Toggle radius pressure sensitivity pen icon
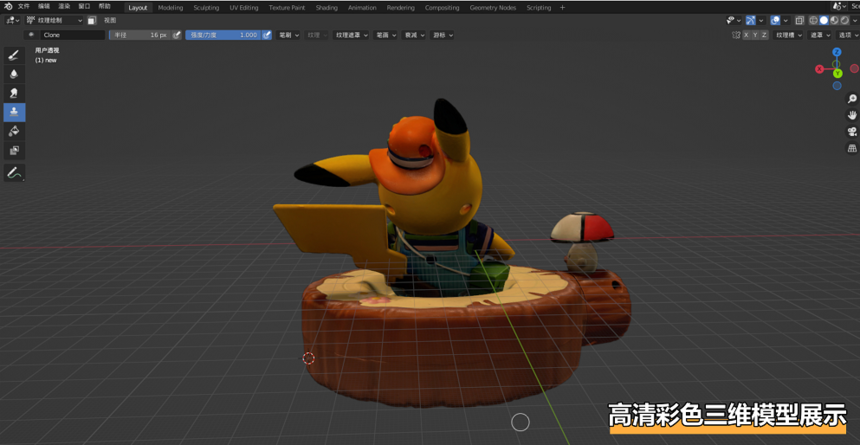This screenshot has height=445, width=860. click(x=177, y=35)
